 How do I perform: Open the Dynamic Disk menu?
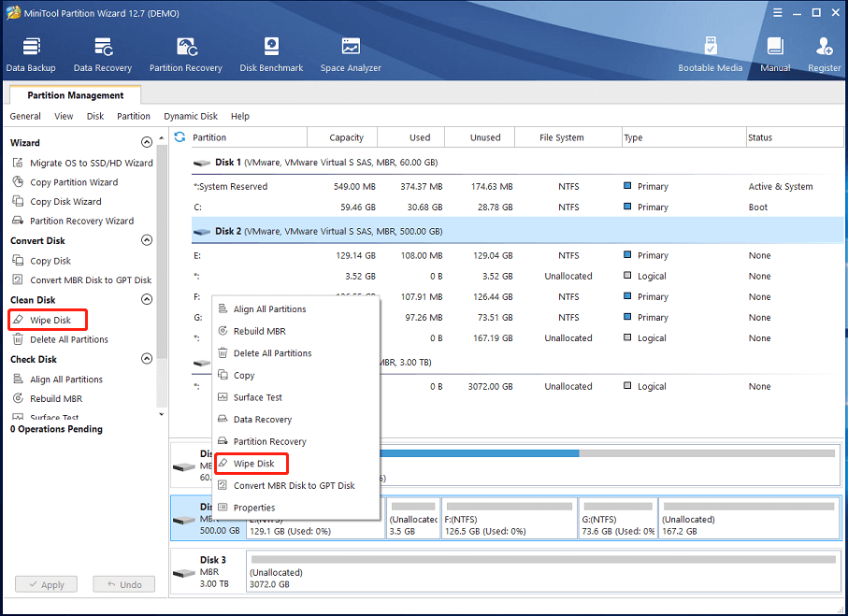pos(191,116)
